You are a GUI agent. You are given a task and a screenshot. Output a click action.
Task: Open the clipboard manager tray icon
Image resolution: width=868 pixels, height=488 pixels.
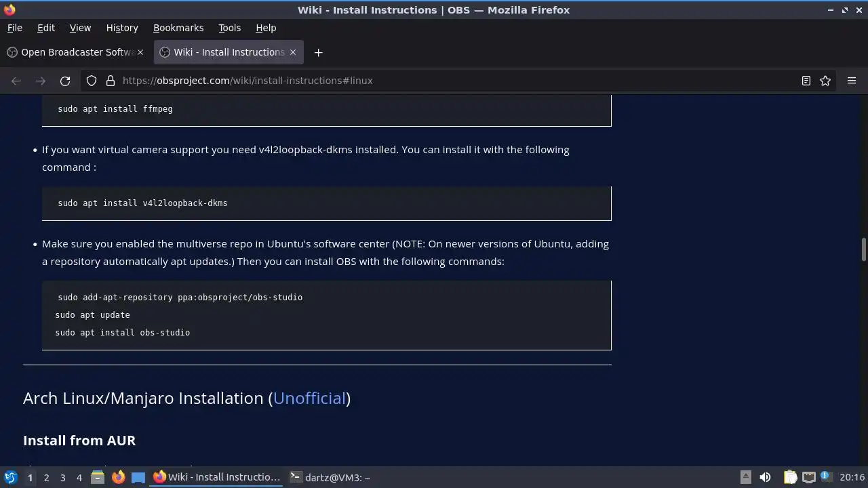(x=790, y=477)
